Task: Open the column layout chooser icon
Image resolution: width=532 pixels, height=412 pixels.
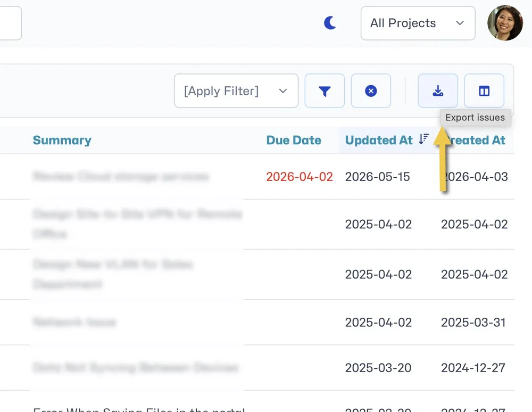Action: [484, 91]
